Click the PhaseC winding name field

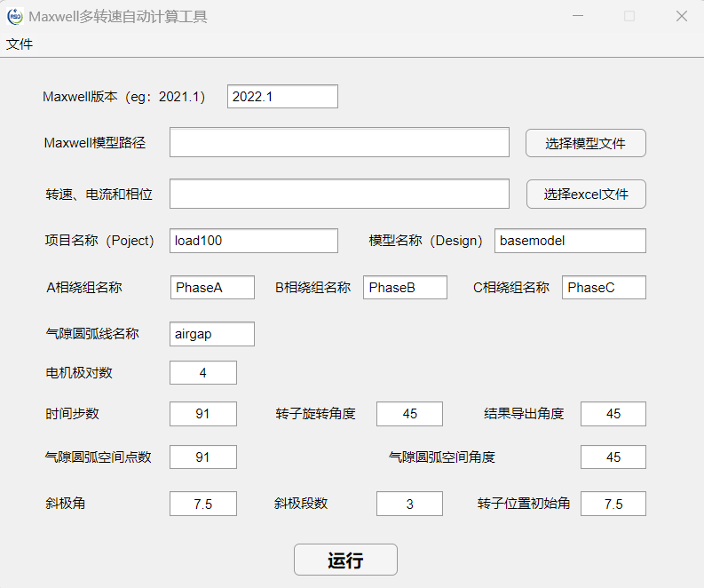click(604, 288)
